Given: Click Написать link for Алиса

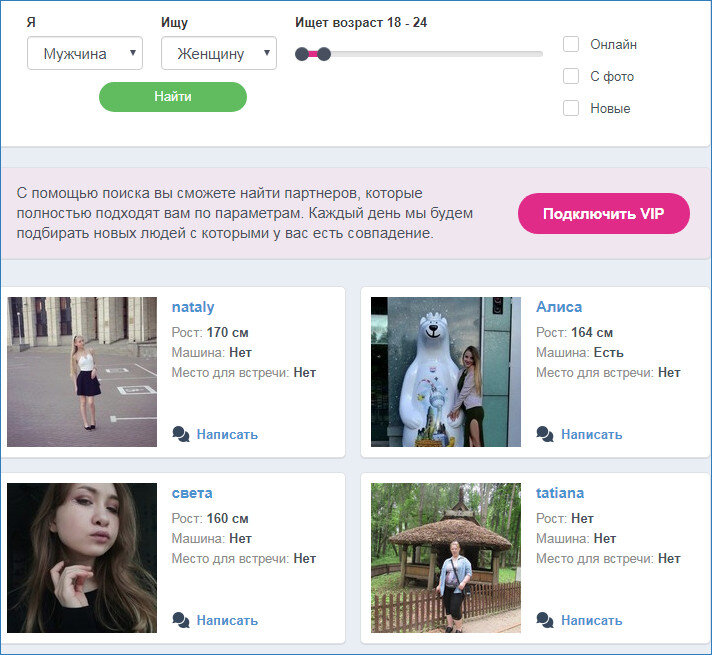Looking at the screenshot, I should pyautogui.click(x=592, y=434).
